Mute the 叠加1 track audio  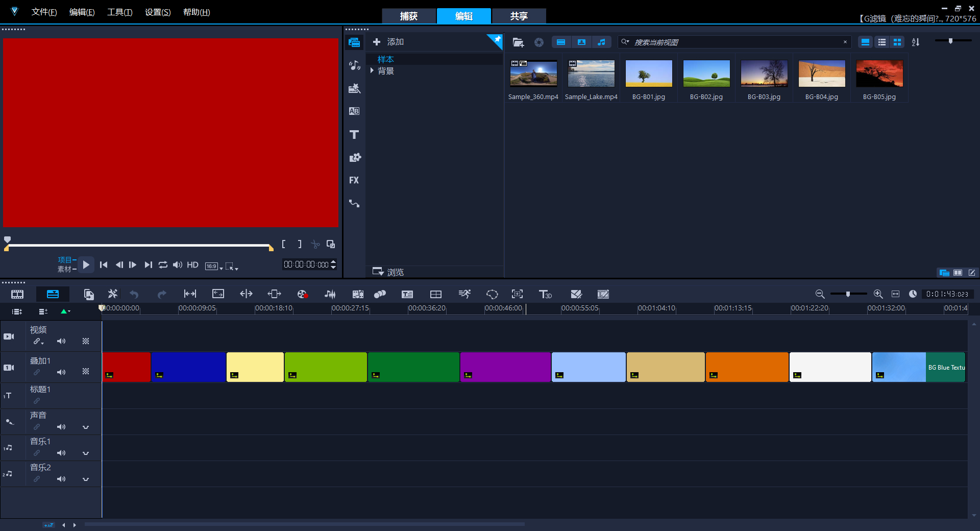coord(61,372)
